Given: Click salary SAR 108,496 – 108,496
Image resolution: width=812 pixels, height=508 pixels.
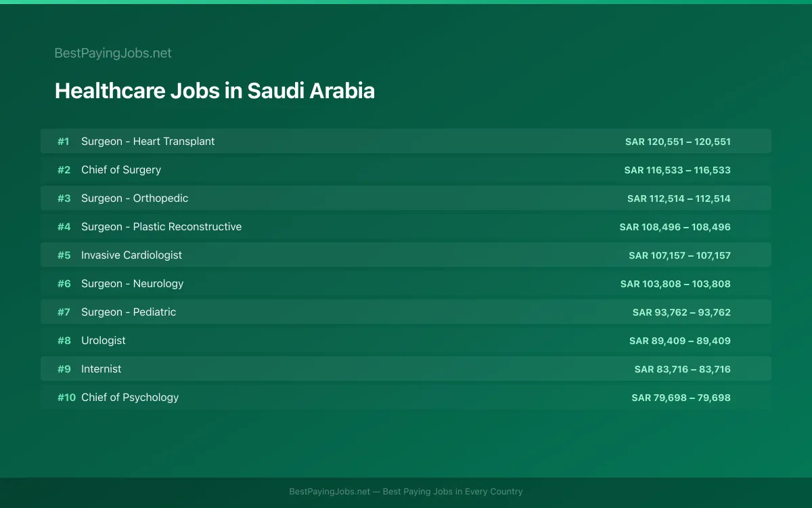Looking at the screenshot, I should (x=675, y=227).
